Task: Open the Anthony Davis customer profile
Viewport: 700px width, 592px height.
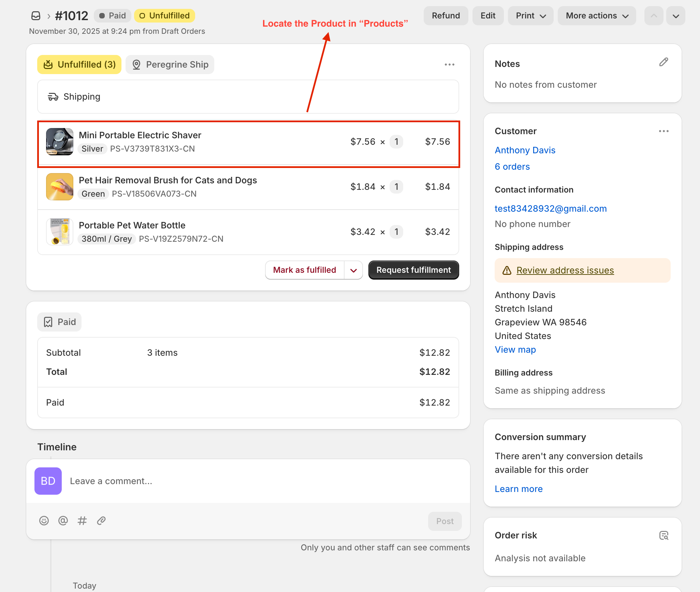Action: click(x=525, y=150)
